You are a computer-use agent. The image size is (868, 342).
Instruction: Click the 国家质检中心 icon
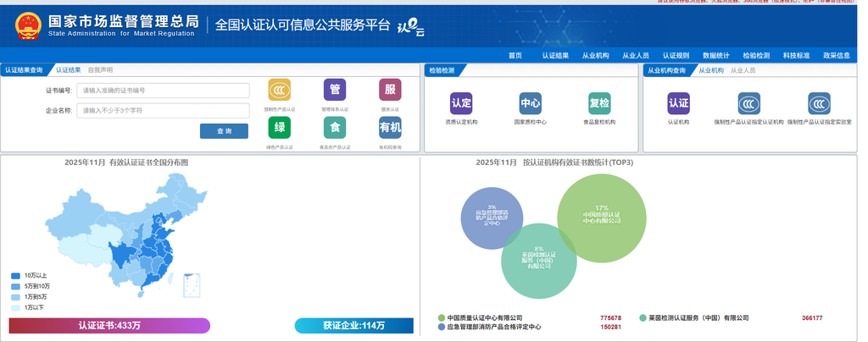click(x=530, y=103)
